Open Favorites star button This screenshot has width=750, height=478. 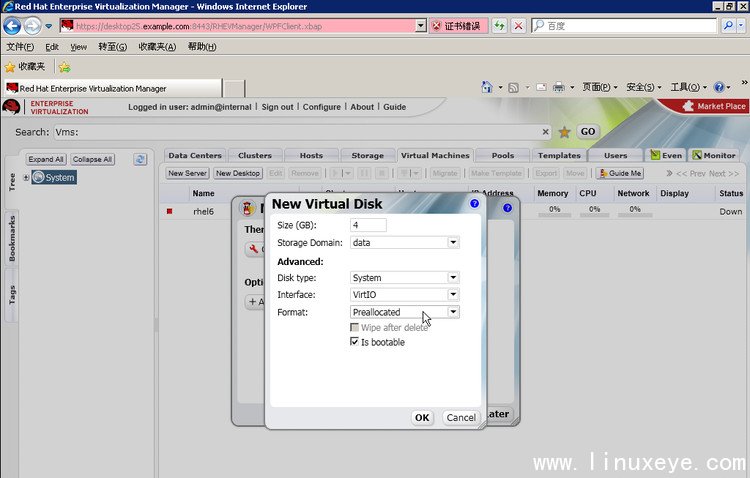tap(24, 67)
